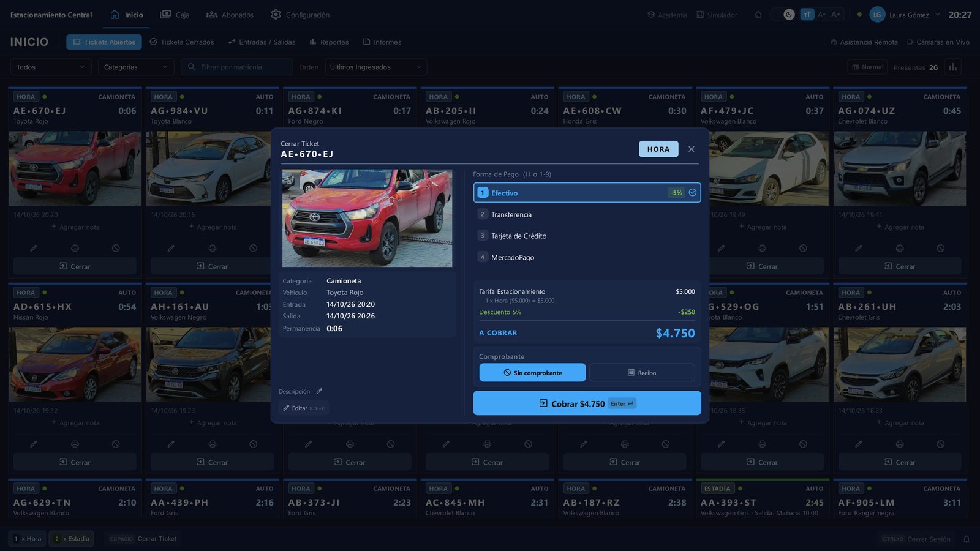Click the Normal grid view button
980x551 pixels.
tap(867, 67)
